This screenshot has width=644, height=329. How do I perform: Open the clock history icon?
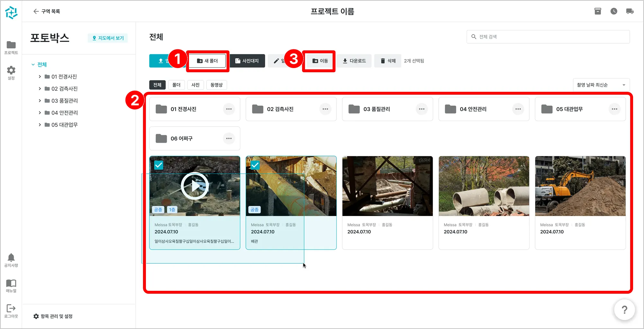coord(614,11)
